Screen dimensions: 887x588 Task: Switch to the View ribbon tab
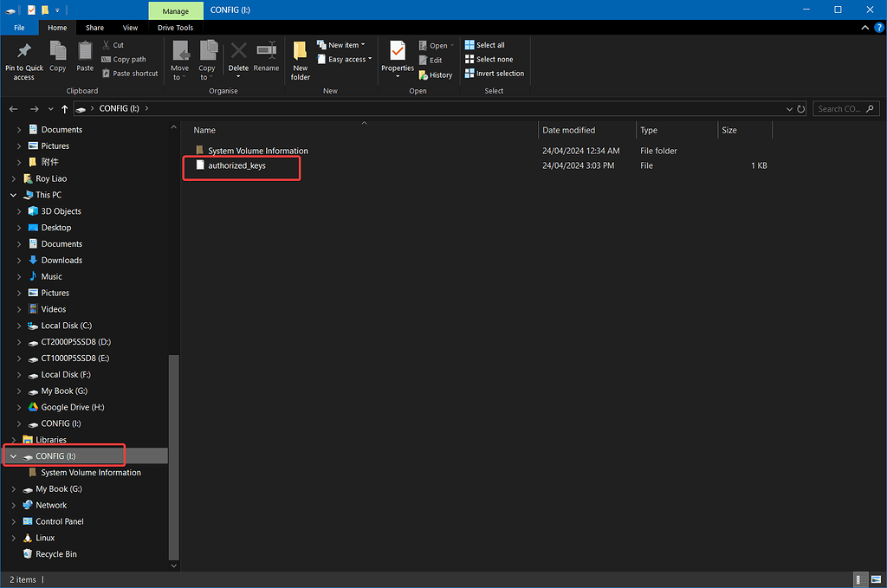130,27
